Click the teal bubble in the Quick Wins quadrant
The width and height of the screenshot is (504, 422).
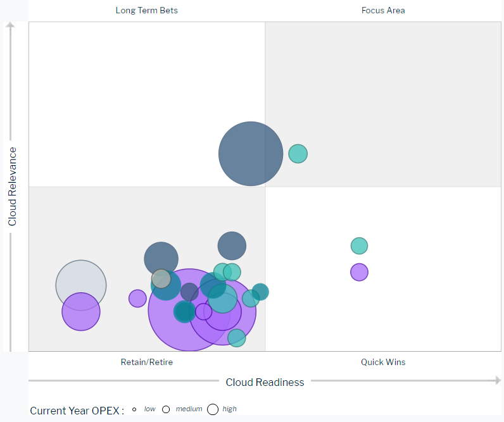tap(359, 246)
